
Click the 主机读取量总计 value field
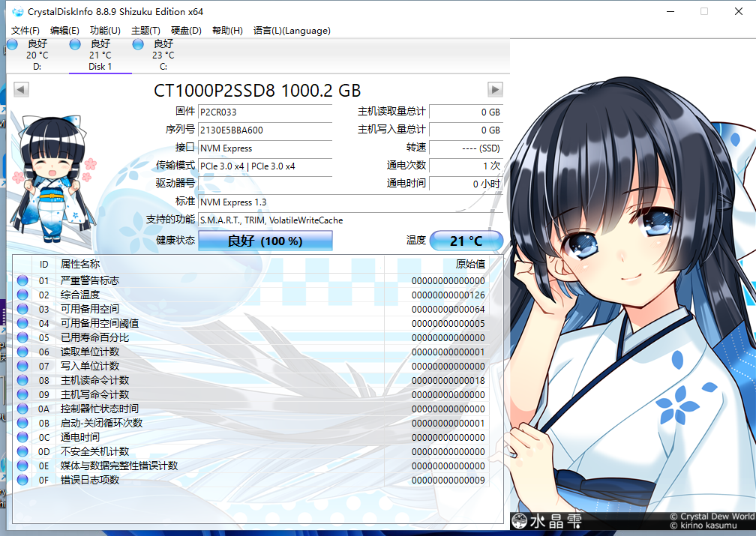coord(466,112)
